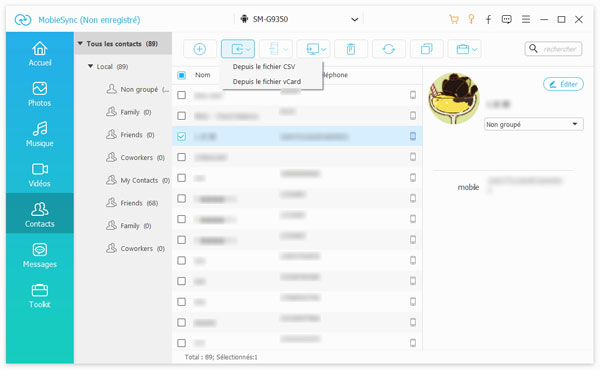Check the seventh contact row checkbox
Screen dimensions: 600x370
click(x=181, y=219)
